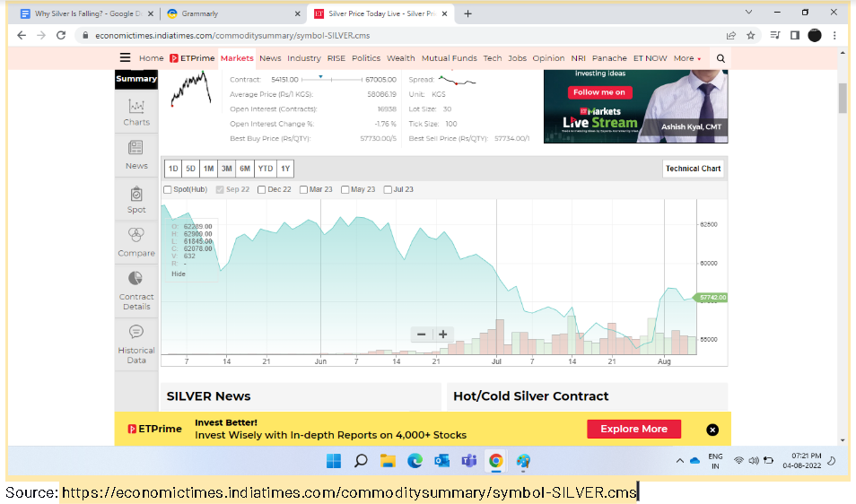
Task: Click the site search magnifier icon
Action: click(720, 58)
